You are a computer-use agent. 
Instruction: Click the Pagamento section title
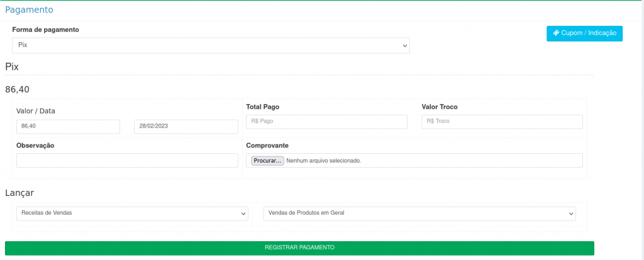pos(29,10)
